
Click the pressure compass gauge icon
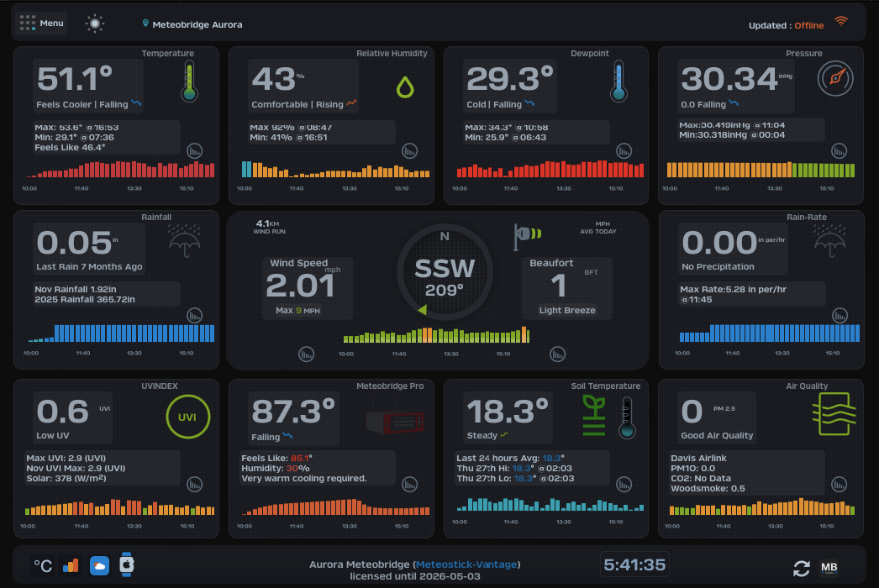834,79
